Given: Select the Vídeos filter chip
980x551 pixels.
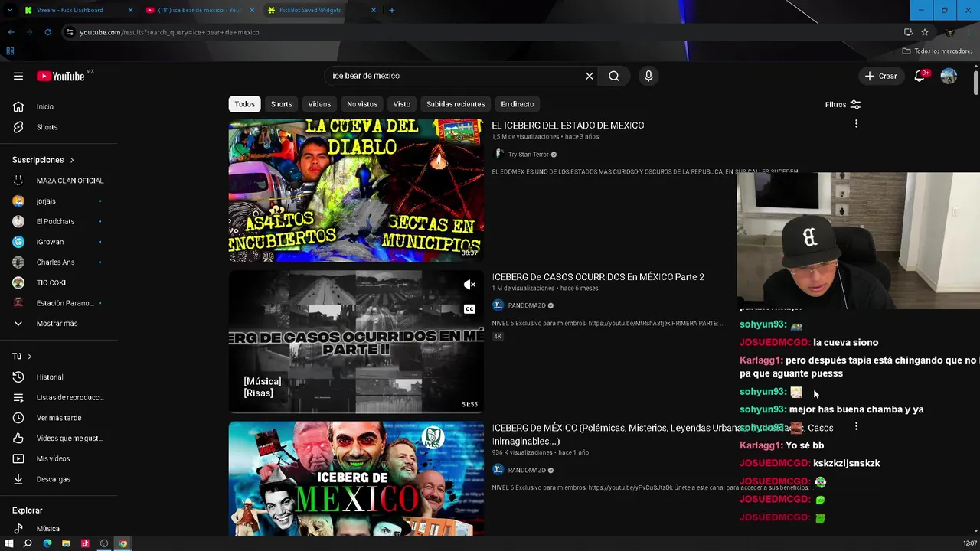Looking at the screenshot, I should pos(319,104).
